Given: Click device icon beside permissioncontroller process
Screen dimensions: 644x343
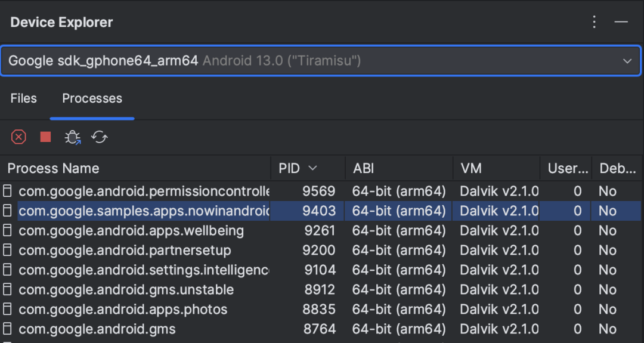Looking at the screenshot, I should click(7, 191).
